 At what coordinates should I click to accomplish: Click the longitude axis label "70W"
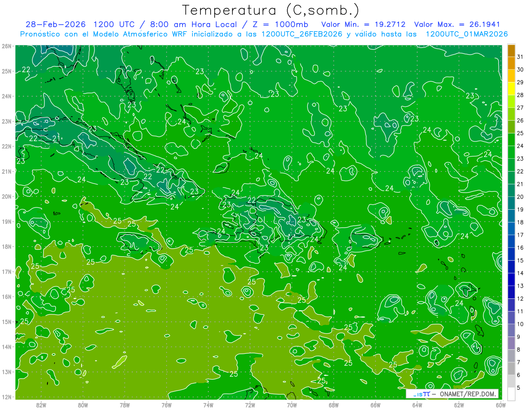click(292, 405)
